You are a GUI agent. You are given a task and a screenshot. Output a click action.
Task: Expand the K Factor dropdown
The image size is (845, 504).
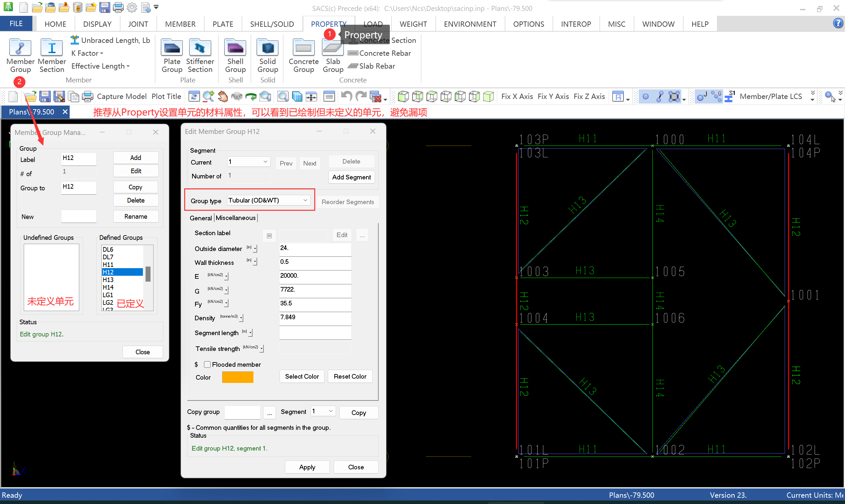[x=87, y=53]
